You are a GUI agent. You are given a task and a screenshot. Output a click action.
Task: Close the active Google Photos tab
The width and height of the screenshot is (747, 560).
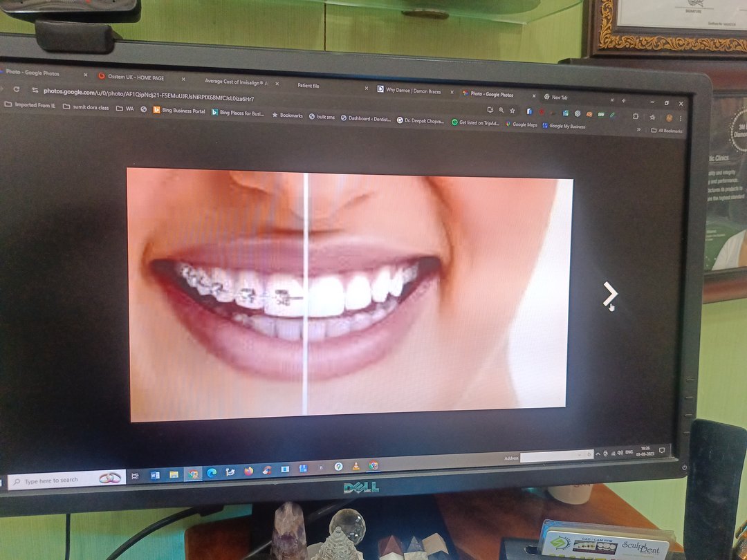pos(533,95)
